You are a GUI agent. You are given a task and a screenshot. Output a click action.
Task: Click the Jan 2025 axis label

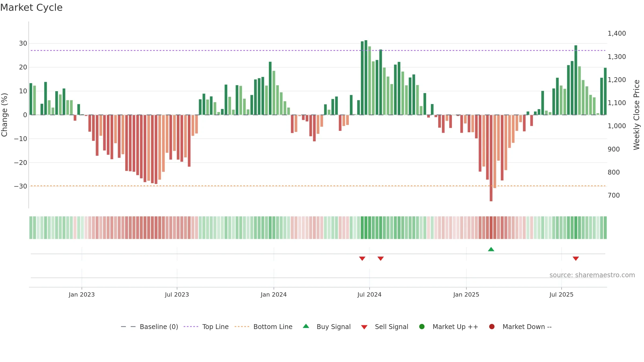(466, 294)
